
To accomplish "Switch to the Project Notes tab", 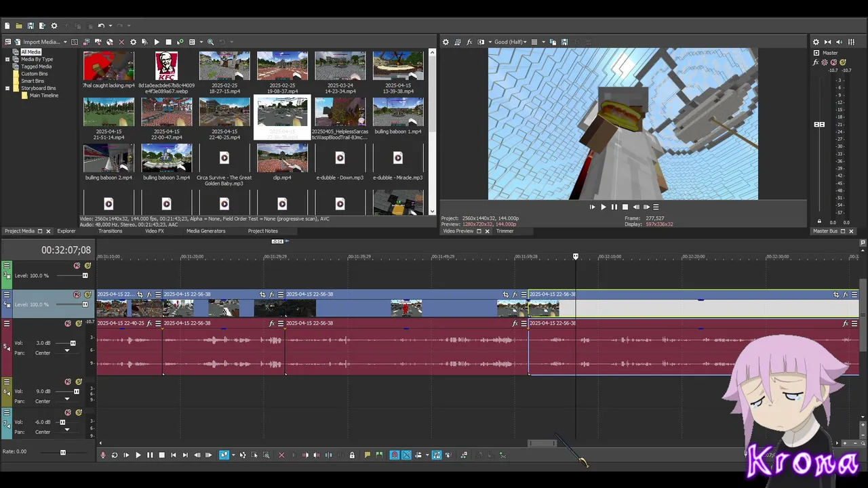I will (263, 231).
